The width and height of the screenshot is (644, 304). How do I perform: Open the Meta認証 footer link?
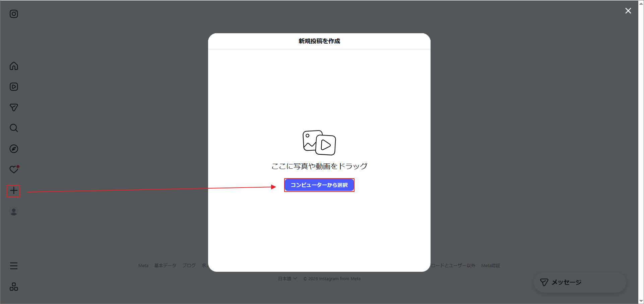coord(491,265)
